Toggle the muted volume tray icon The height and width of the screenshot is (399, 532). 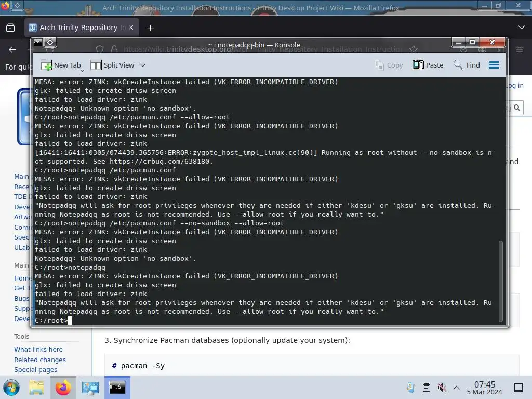442,388
